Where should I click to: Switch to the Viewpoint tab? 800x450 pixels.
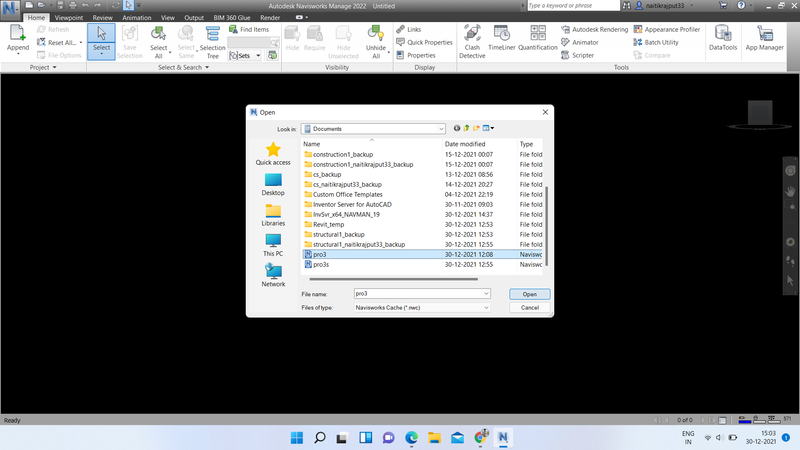click(68, 17)
